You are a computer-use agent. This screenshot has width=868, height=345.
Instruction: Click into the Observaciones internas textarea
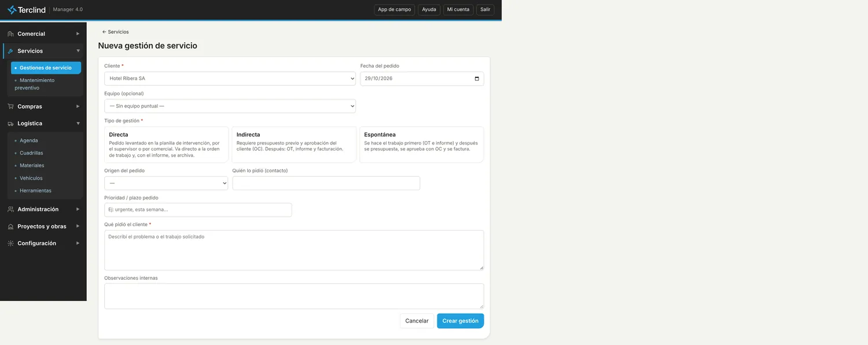[x=294, y=296]
